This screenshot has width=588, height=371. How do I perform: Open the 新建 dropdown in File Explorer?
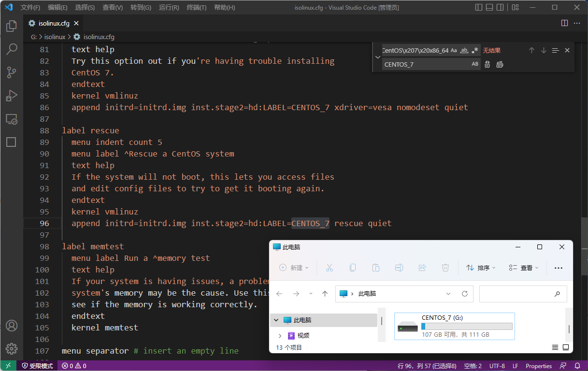tap(294, 268)
